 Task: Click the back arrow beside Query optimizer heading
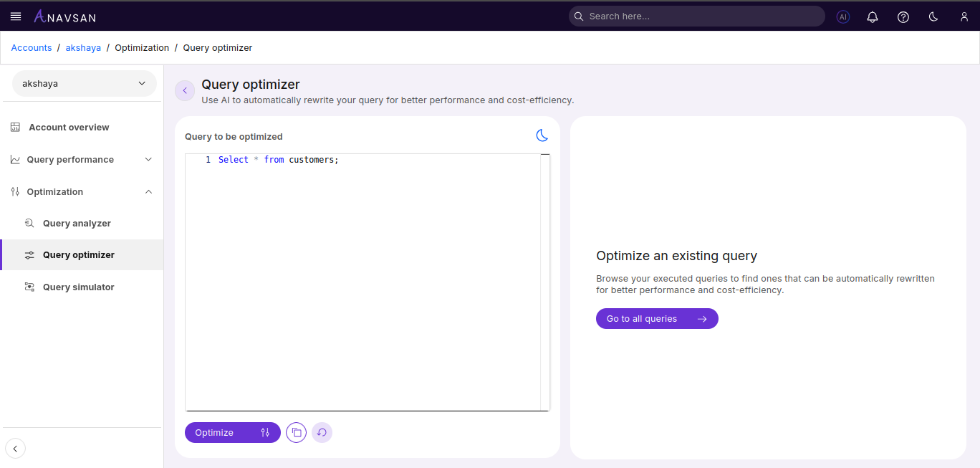pos(185,90)
